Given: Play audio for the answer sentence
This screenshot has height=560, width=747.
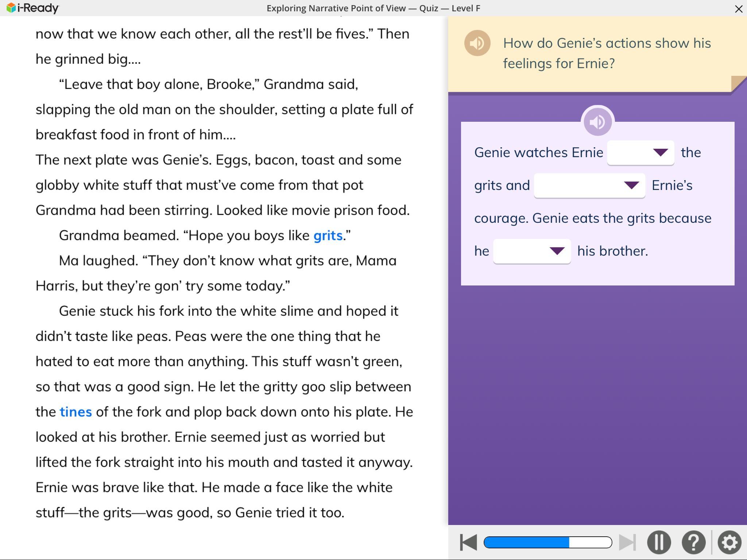Looking at the screenshot, I should [x=597, y=122].
